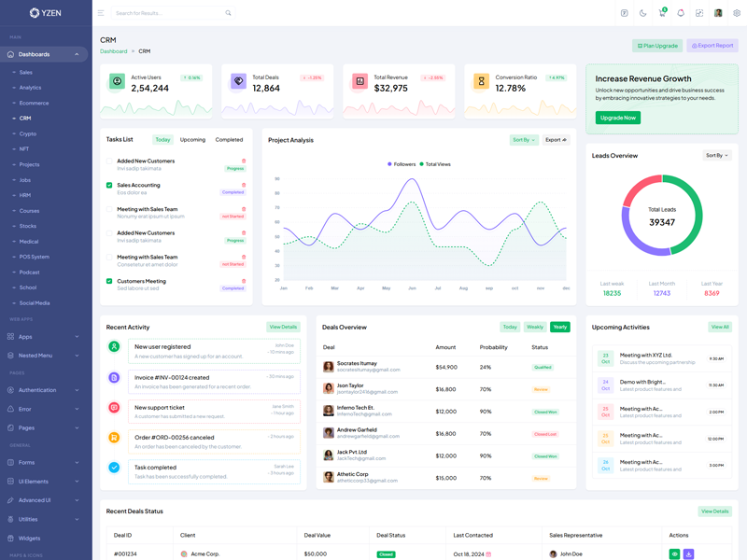Open the settings gear in the top bar
Viewport: 747px width, 560px height.
tap(737, 13)
